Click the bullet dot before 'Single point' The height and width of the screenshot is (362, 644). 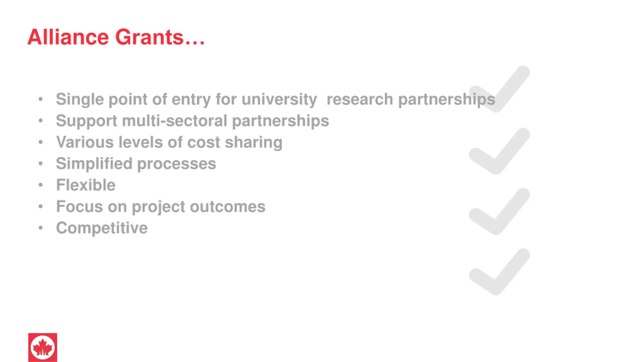click(x=41, y=99)
